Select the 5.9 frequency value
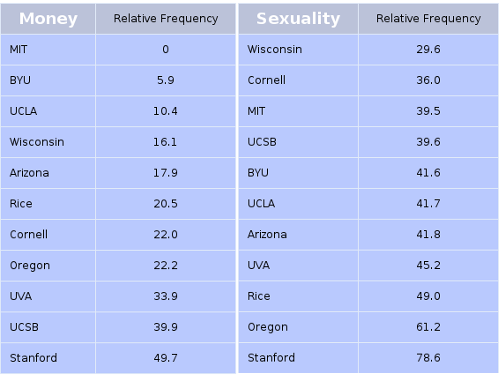 pyautogui.click(x=166, y=80)
